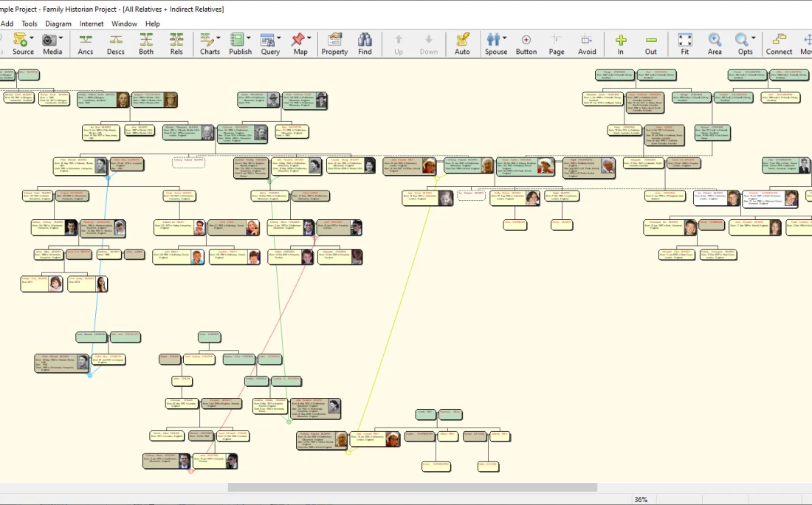Click the horizontal scrollbar thumb
The width and height of the screenshot is (812, 505).
(x=412, y=487)
